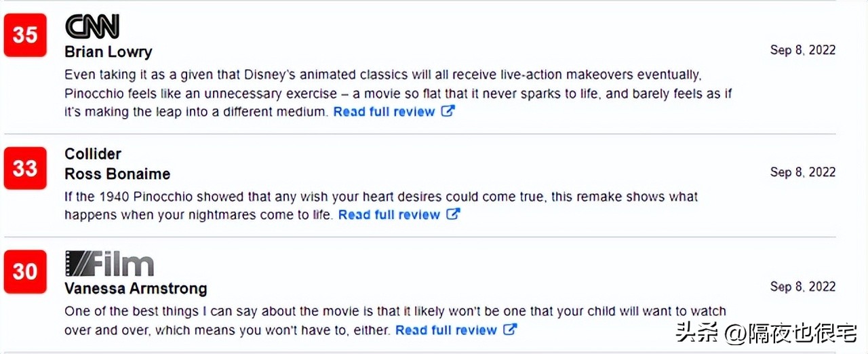This screenshot has width=868, height=354.
Task: Click the /Film review excerpt text
Action: (x=395, y=312)
